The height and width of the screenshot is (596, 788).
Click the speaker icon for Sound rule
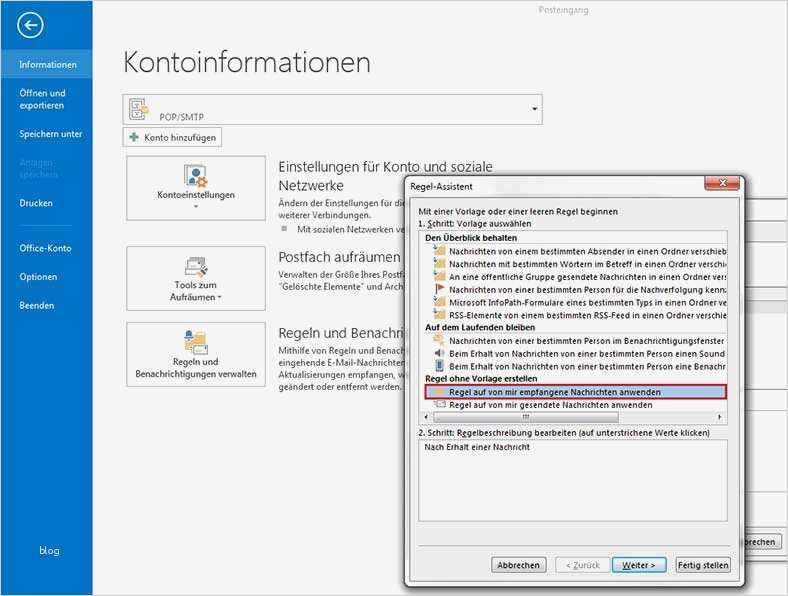439,353
